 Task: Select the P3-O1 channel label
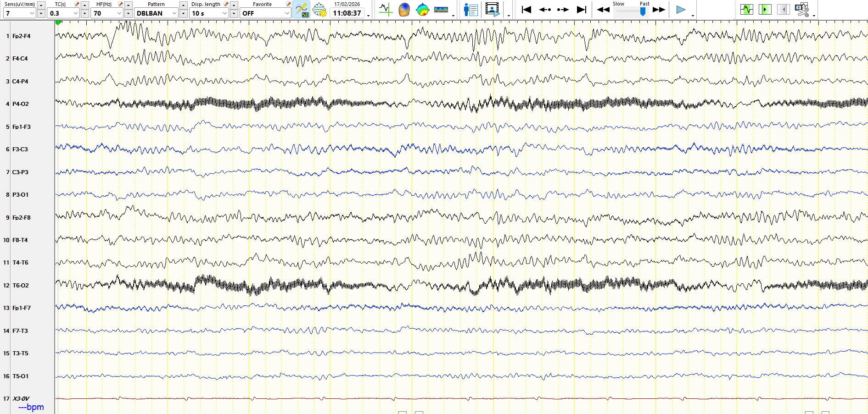pyautogui.click(x=20, y=195)
